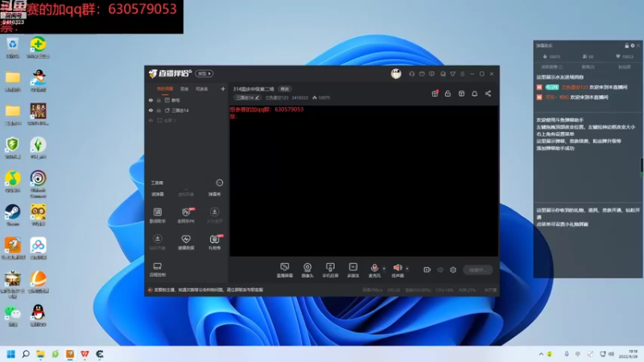Click the open padlock icon above preview
Screen dimensions: 644x362
click(x=448, y=93)
